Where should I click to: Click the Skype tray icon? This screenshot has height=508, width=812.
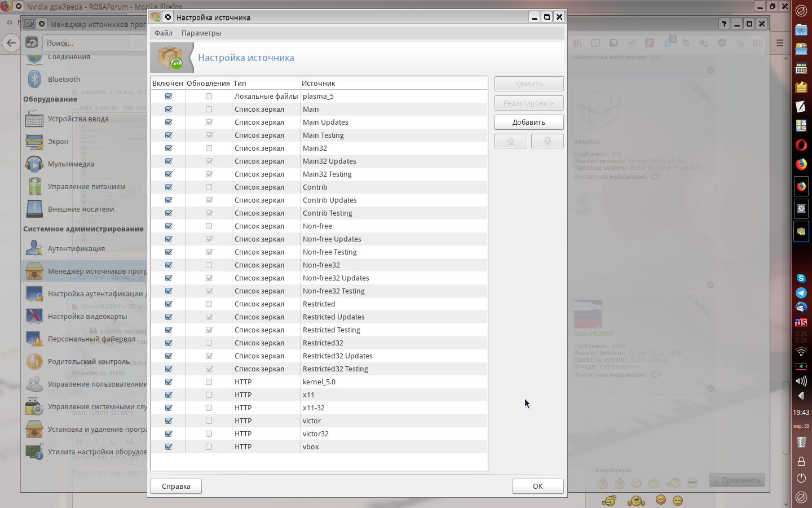click(x=801, y=278)
